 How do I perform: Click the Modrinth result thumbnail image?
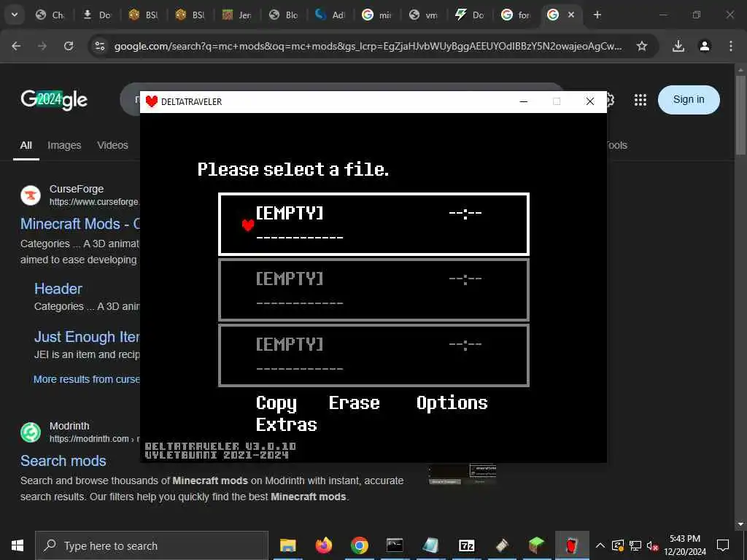[462, 474]
